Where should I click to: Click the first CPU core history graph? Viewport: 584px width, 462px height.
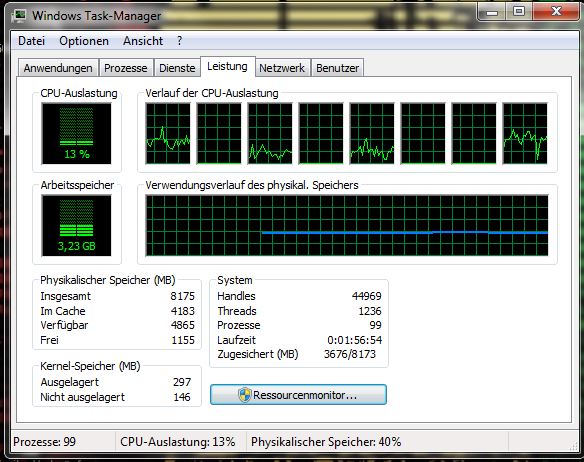pyautogui.click(x=168, y=133)
